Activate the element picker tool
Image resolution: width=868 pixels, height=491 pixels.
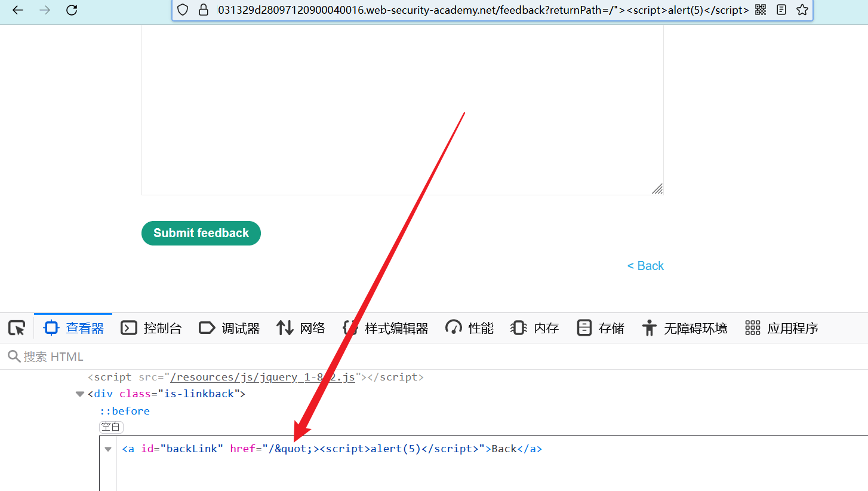17,328
